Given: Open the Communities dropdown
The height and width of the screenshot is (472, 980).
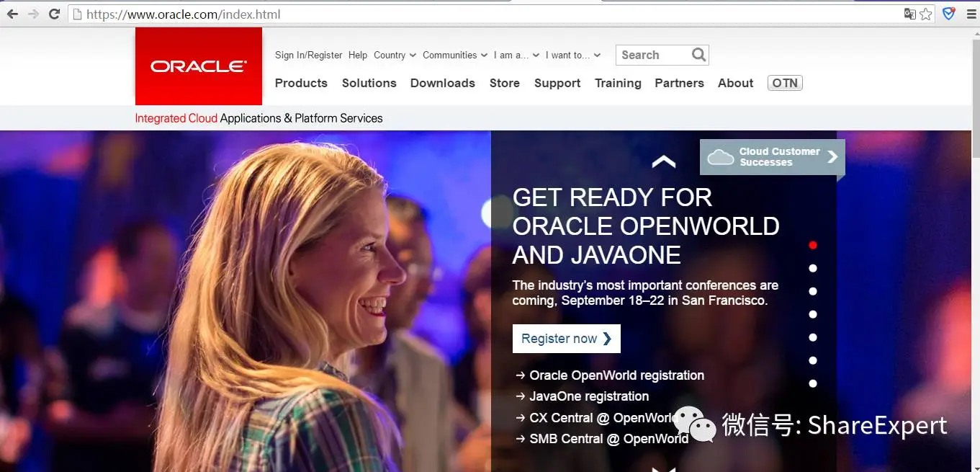Looking at the screenshot, I should [455, 55].
